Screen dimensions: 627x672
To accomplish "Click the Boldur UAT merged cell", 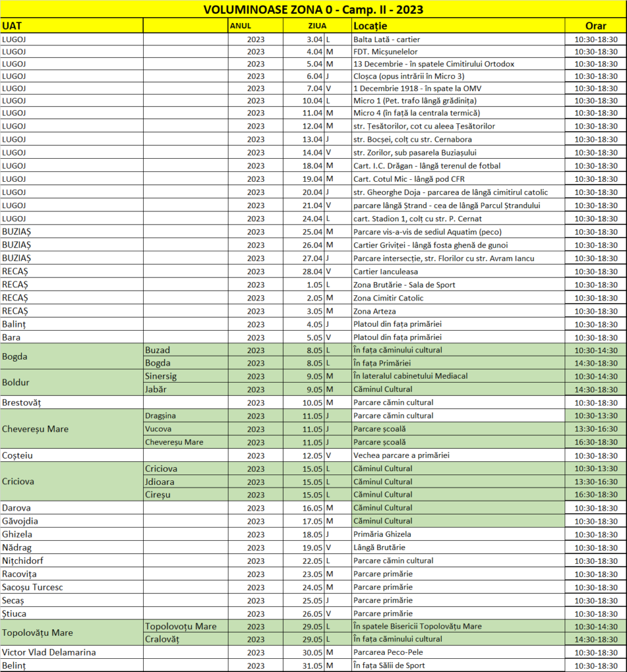I will [72, 383].
